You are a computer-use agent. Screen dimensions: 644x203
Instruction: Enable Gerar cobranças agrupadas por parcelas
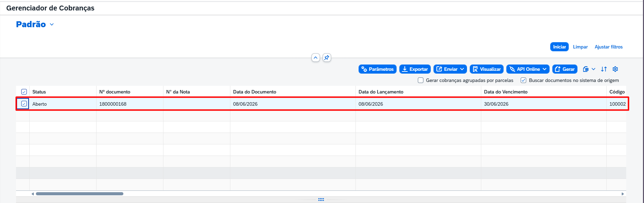click(x=421, y=80)
